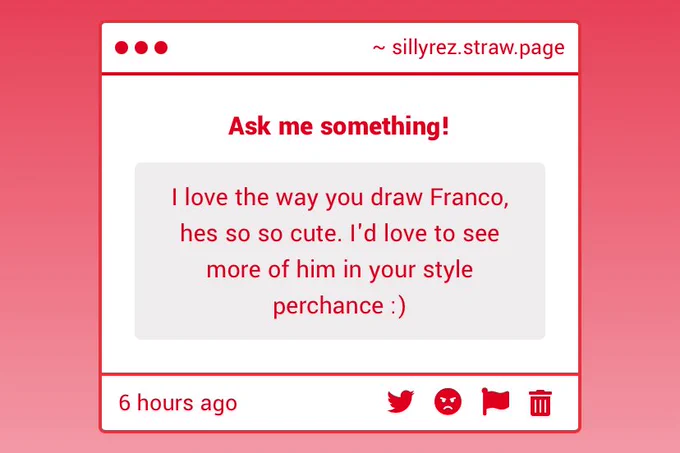The width and height of the screenshot is (680, 453).
Task: Click empty footer space beside the timestamp
Action: click(310, 403)
